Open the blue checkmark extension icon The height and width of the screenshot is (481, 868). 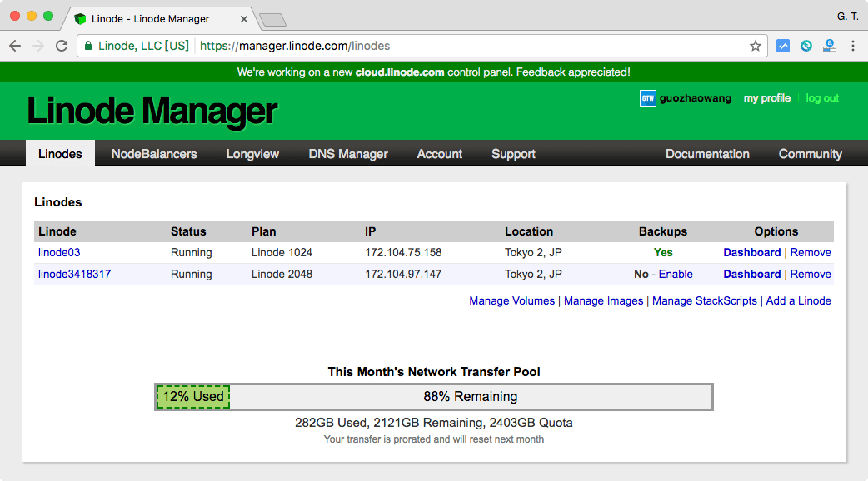[783, 47]
